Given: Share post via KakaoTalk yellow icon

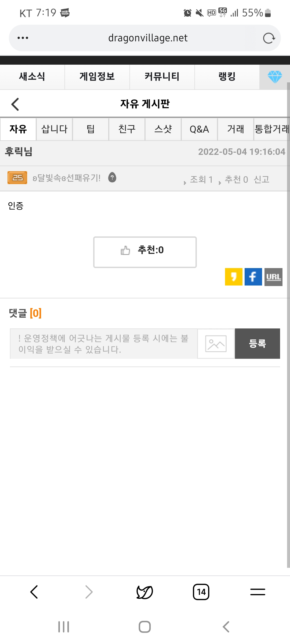Looking at the screenshot, I should tap(234, 277).
